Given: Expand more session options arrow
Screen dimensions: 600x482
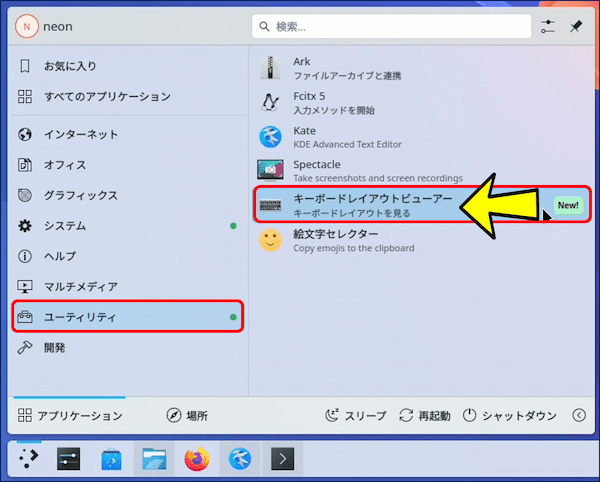Looking at the screenshot, I should 578,415.
